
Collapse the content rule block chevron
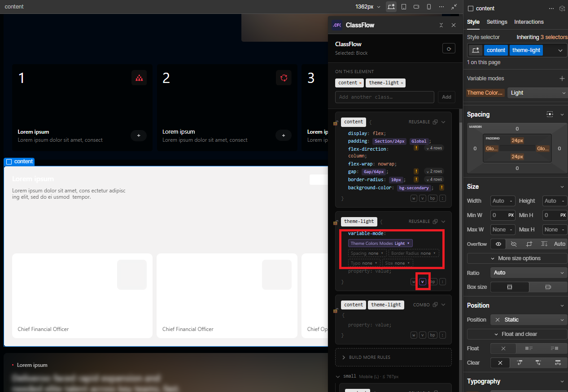click(443, 122)
